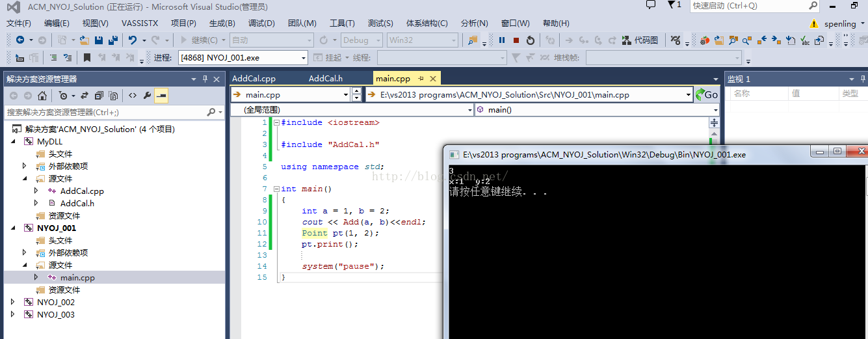868x339 pixels.
Task: Click the sync with active document icon
Action: pos(85,96)
